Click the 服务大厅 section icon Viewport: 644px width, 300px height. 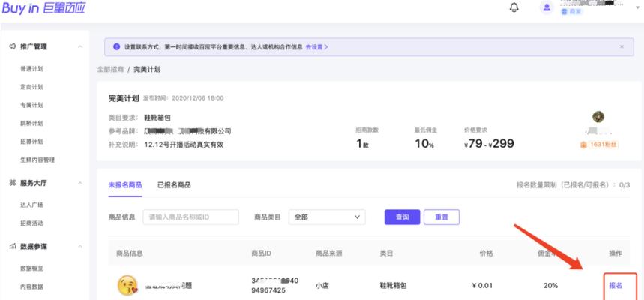pyautogui.click(x=12, y=183)
